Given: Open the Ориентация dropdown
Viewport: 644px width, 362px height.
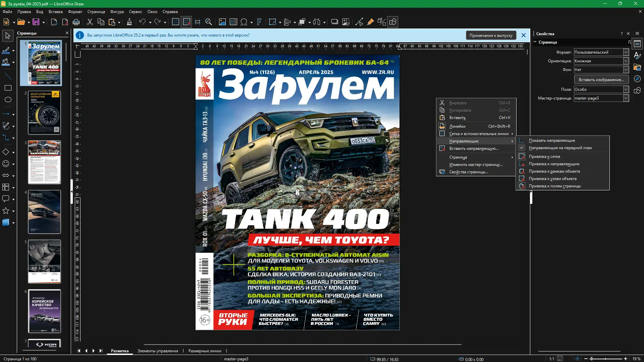Looking at the screenshot, I should click(626, 61).
